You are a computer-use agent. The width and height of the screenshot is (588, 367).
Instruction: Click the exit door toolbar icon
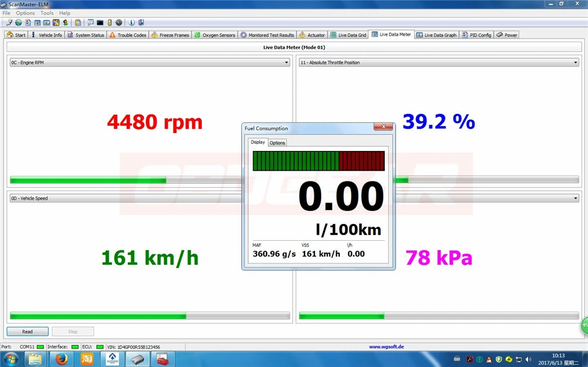point(141,23)
